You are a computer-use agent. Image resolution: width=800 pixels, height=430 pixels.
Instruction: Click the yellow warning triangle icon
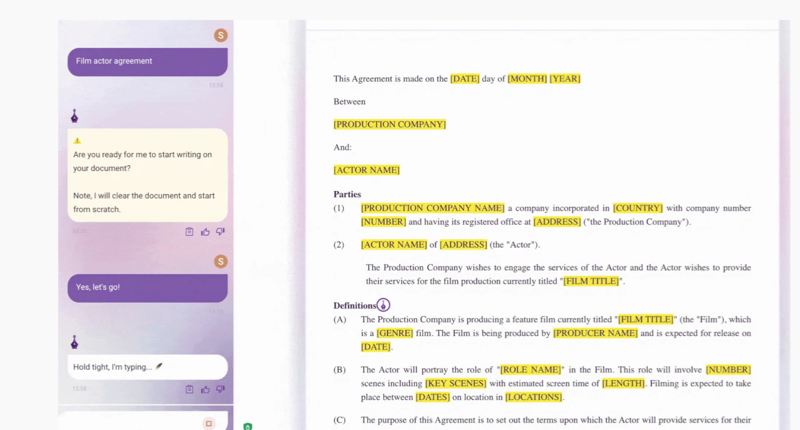click(x=77, y=140)
